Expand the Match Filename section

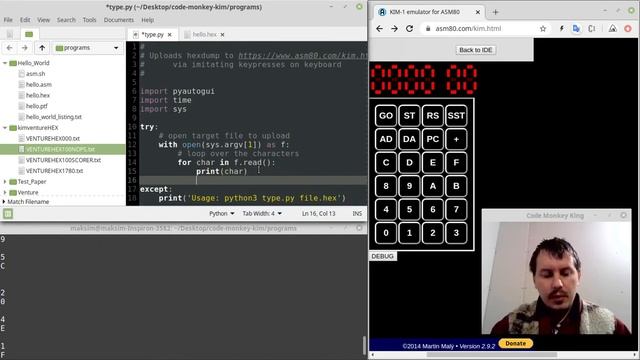tap(4, 202)
